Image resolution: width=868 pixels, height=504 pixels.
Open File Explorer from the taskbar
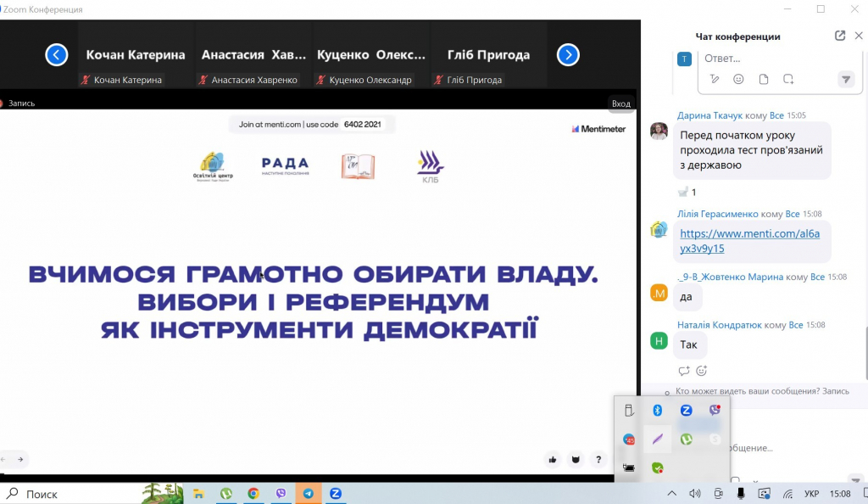click(198, 494)
